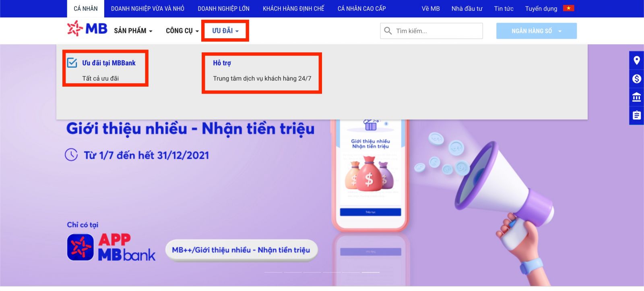The image size is (644, 291).
Task: Select the last active carousel slide indicator
Action: coord(370,272)
